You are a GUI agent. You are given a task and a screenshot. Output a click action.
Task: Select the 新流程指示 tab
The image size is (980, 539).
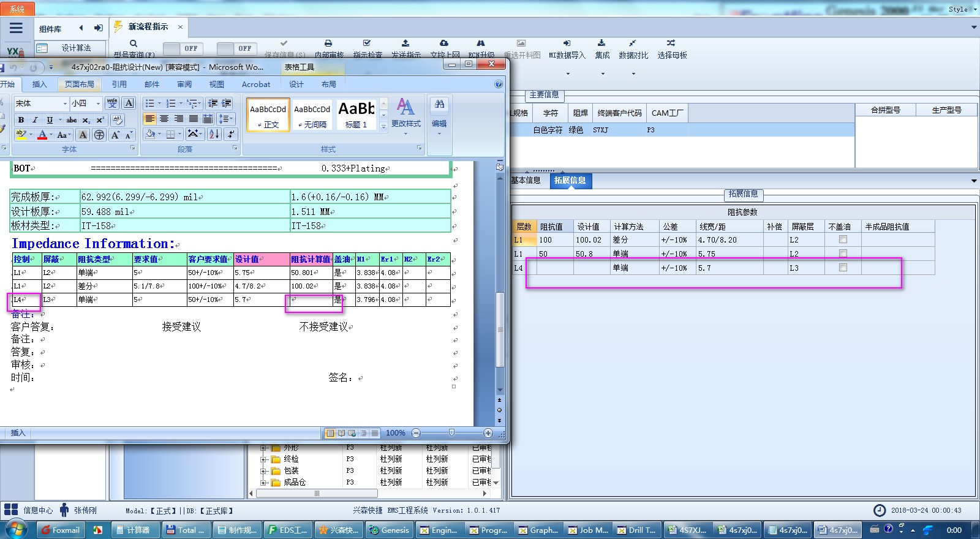point(148,27)
